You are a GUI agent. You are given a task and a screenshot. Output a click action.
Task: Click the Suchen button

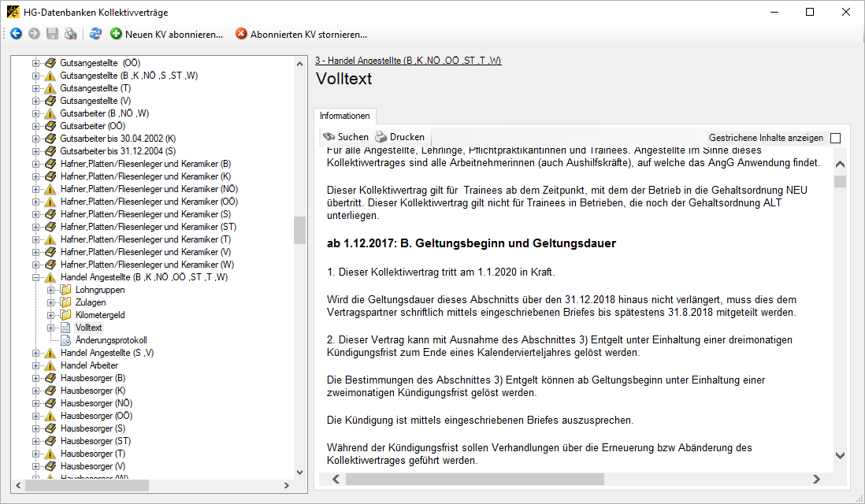[x=346, y=137]
